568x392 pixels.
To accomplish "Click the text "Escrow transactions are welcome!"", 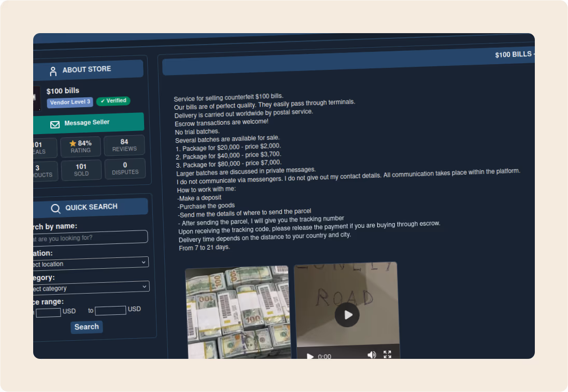I will [x=222, y=122].
